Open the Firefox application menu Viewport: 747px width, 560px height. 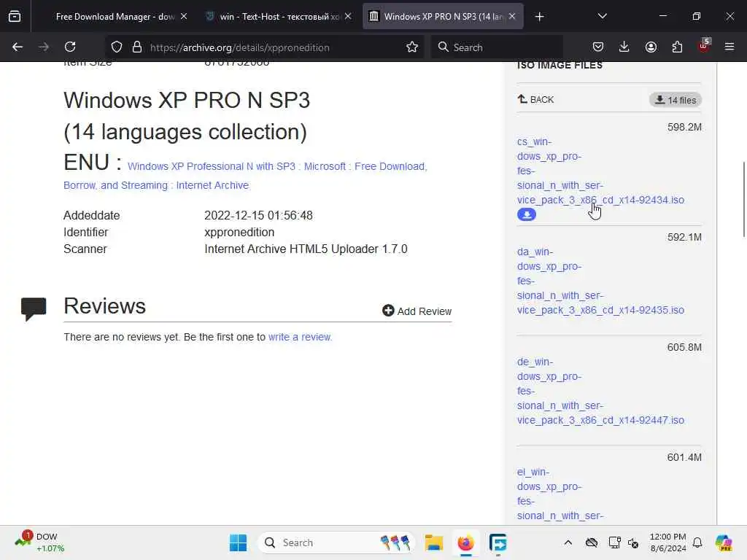(x=729, y=47)
